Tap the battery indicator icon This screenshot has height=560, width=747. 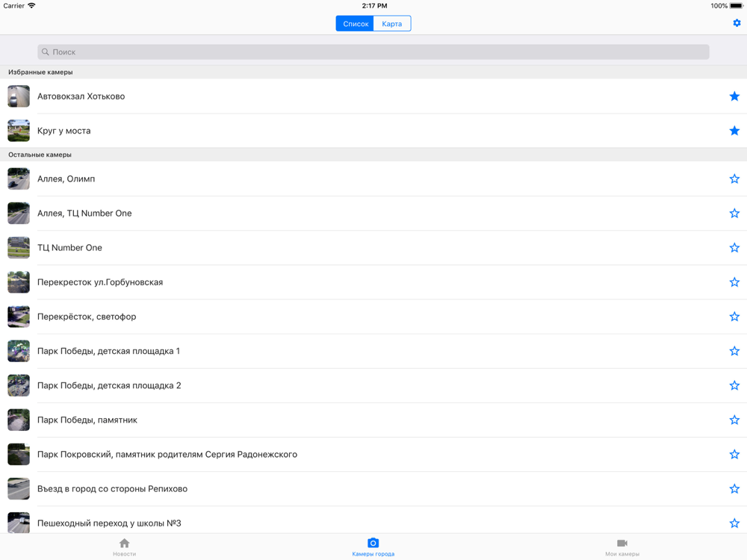tap(737, 6)
